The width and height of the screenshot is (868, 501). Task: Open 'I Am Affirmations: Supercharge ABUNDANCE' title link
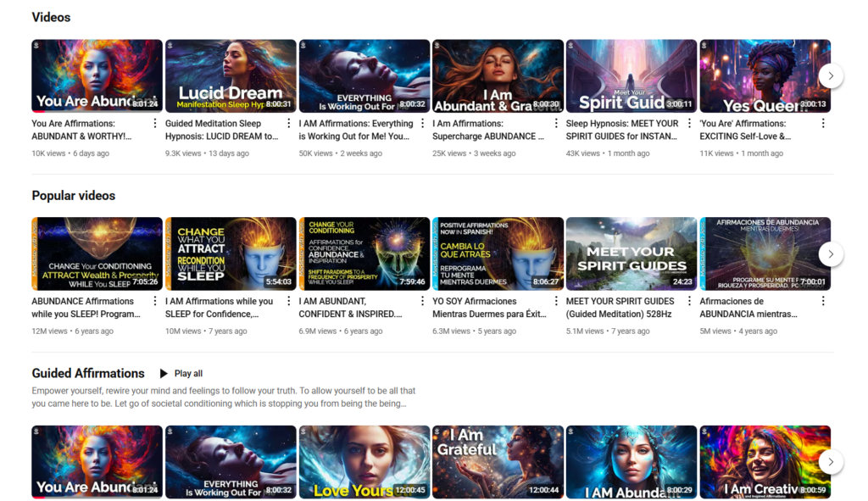click(488, 130)
